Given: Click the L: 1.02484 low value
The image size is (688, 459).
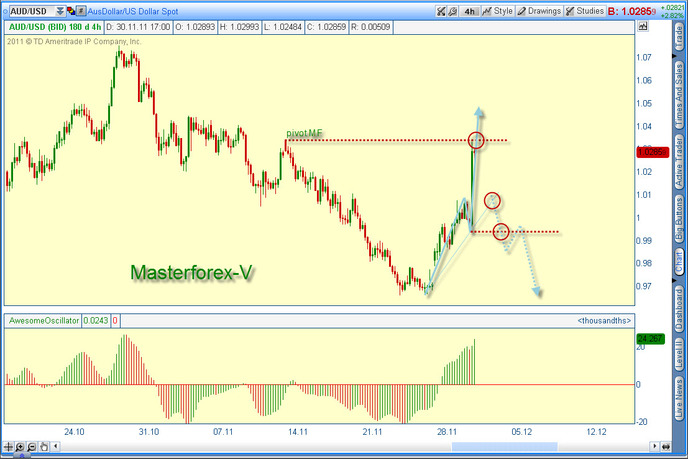Looking at the screenshot, I should coord(283,27).
